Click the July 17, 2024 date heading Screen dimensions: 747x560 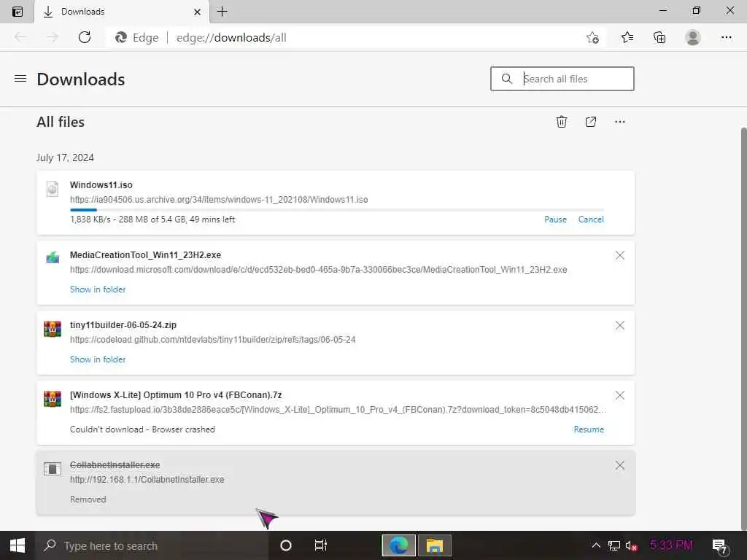tap(65, 157)
